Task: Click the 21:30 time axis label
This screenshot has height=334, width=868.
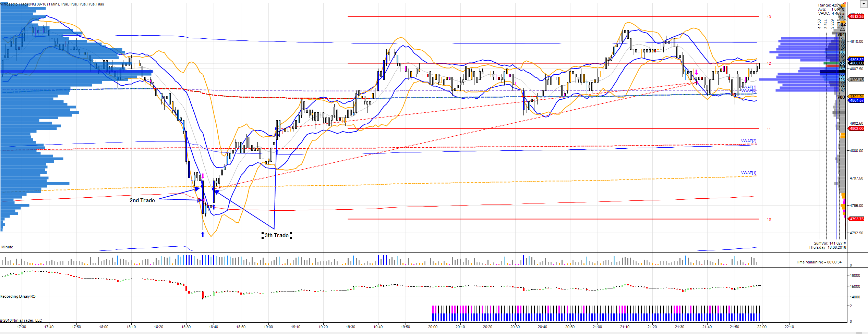Action: coord(680,327)
